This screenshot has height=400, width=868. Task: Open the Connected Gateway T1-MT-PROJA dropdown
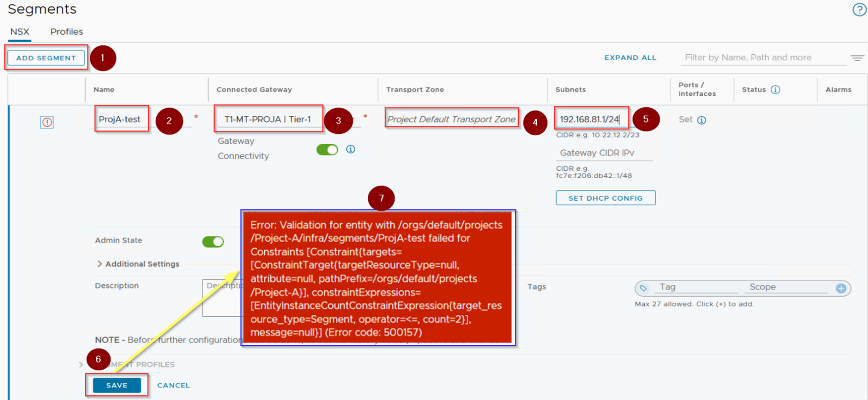pos(268,119)
